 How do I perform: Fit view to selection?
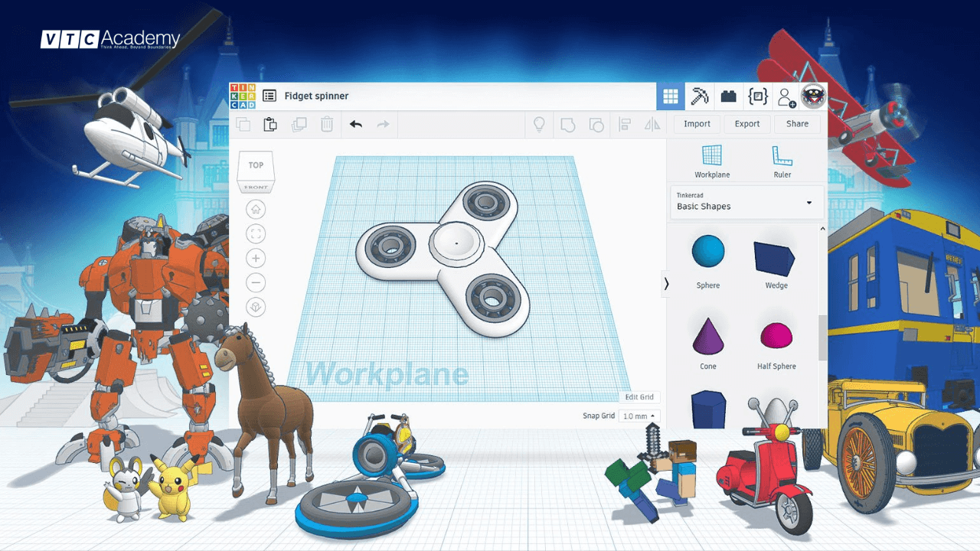pyautogui.click(x=256, y=233)
